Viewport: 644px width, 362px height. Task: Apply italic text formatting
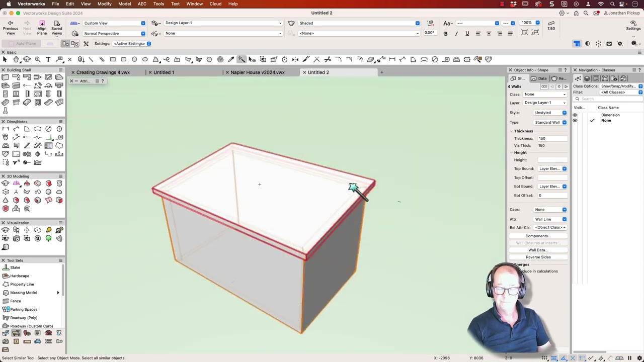click(456, 34)
